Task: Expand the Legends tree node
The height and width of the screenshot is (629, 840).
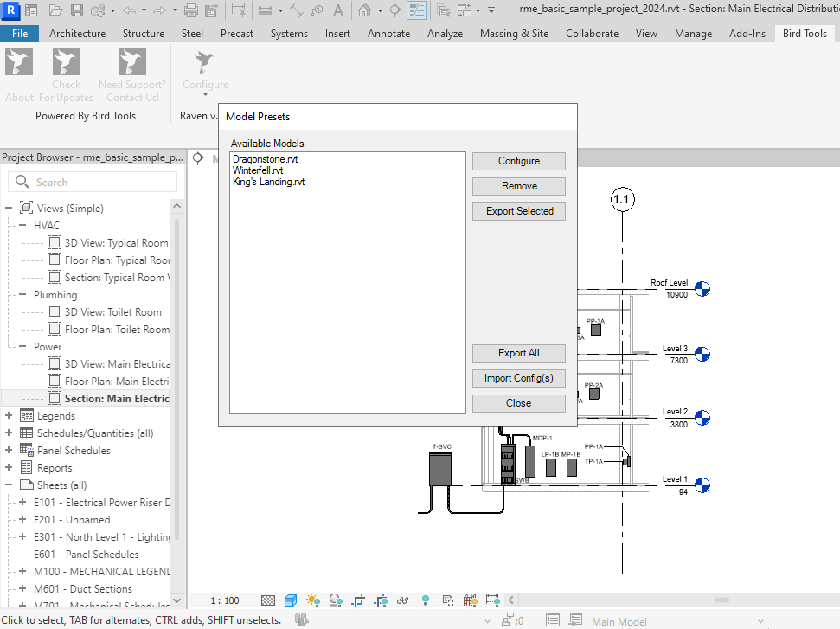Action: point(9,416)
